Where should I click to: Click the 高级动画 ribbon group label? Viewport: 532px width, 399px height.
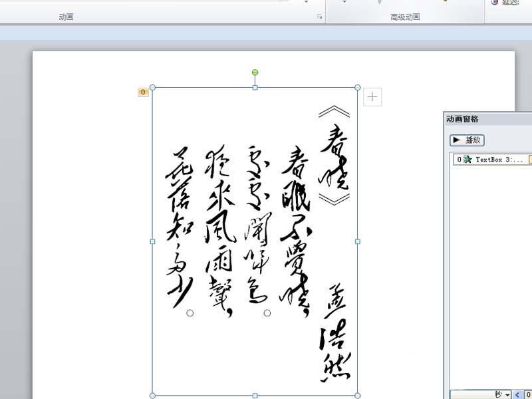pos(405,17)
